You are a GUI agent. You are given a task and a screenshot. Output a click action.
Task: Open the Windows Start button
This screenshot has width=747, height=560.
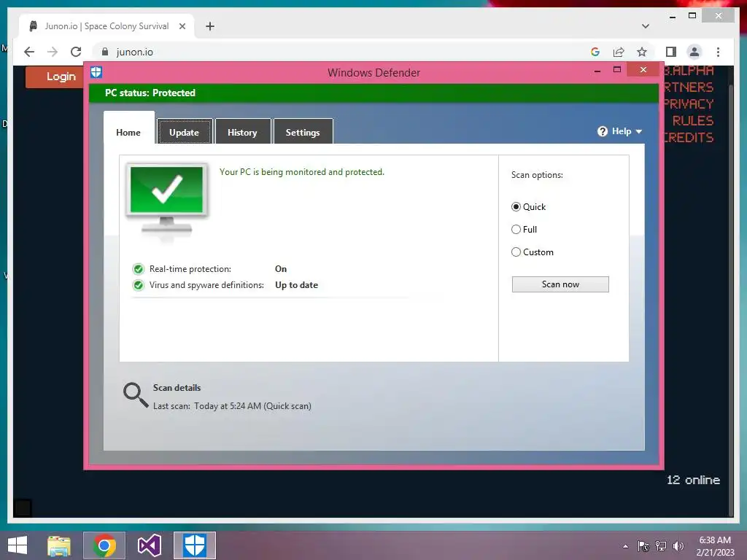[x=18, y=545]
